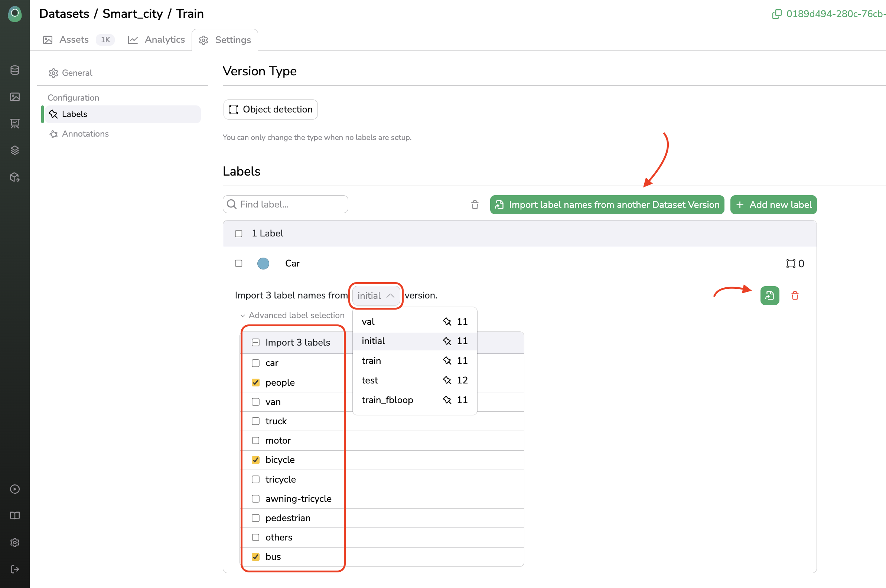This screenshot has height=588, width=886.
Task: Click the chart icon on Analytics tab
Action: (x=133, y=40)
